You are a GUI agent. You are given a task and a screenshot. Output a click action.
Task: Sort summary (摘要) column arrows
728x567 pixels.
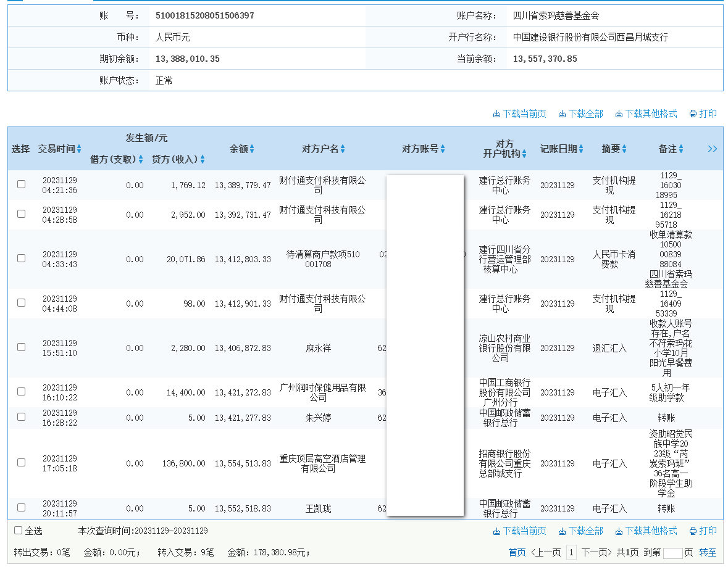pos(624,149)
